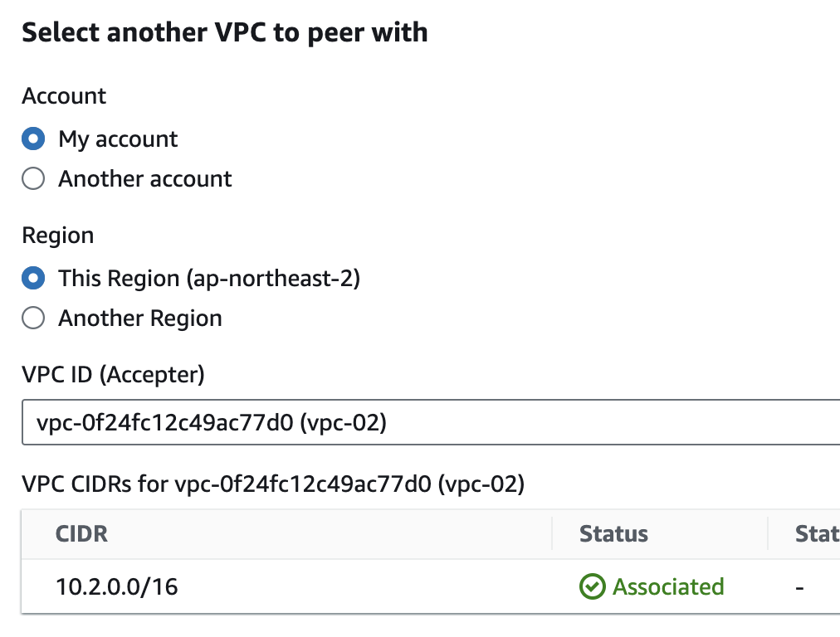The height and width of the screenshot is (637, 840).
Task: Click the Select another VPC to peer with heading
Action: (x=224, y=32)
